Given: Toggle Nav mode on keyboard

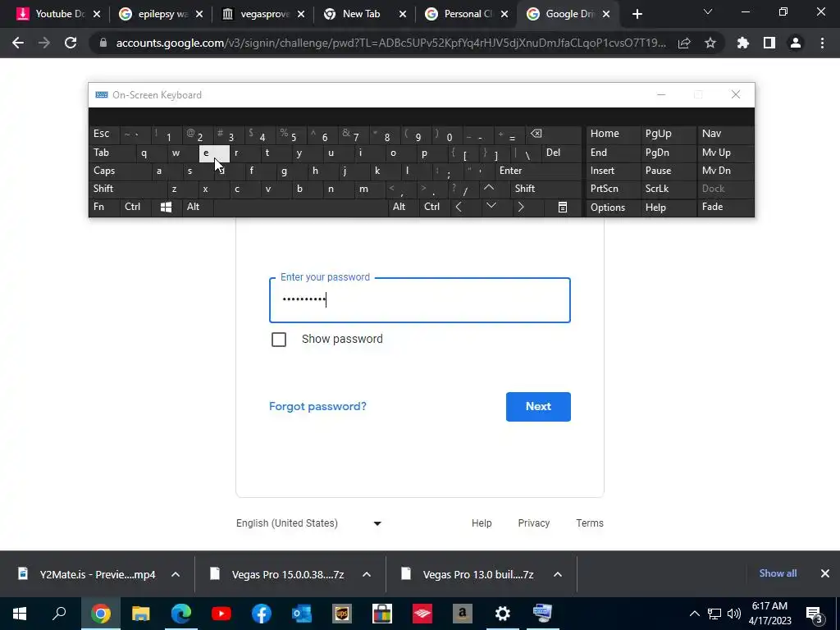Looking at the screenshot, I should [725, 134].
